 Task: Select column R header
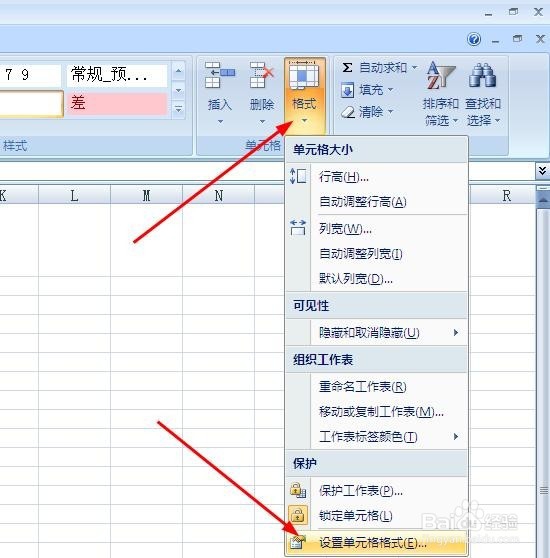(x=506, y=195)
